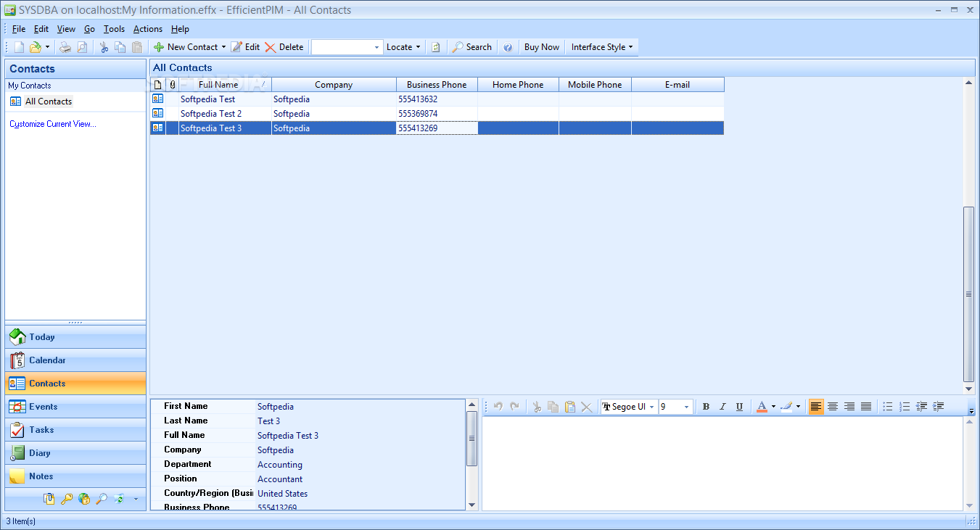Open the Actions menu
The image size is (980, 530).
(x=148, y=29)
